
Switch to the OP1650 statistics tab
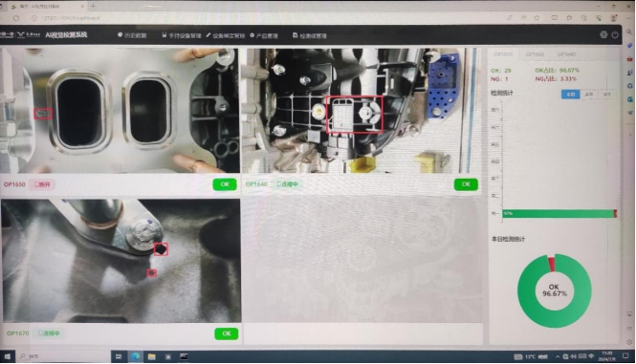535,54
